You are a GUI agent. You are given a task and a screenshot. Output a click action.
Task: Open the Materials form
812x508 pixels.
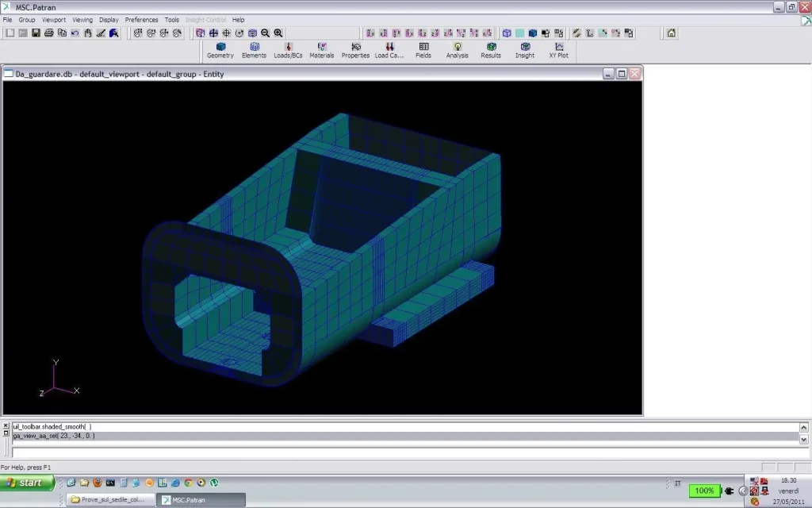[322, 50]
